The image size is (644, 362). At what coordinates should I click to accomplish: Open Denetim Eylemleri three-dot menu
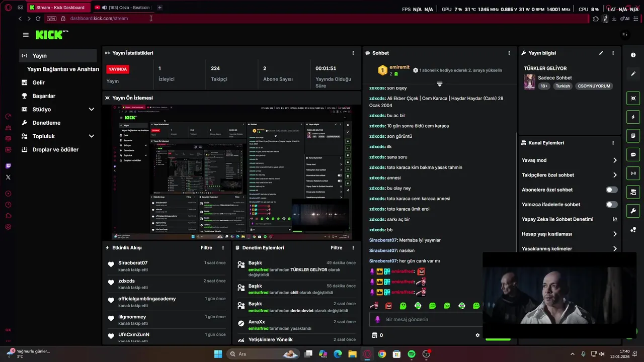pyautogui.click(x=353, y=248)
